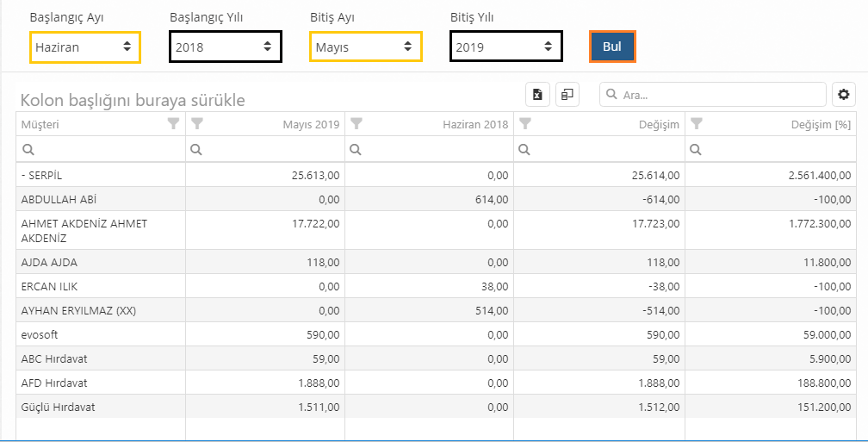Open the Başlangıç Yılı dropdown

225,47
